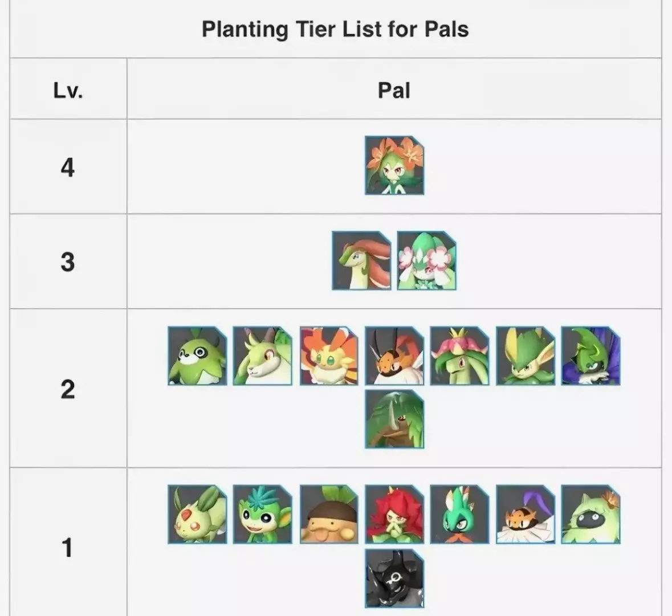Click the green monkey pal with blue leaves
This screenshot has height=616, width=672.
pyautogui.click(x=263, y=514)
